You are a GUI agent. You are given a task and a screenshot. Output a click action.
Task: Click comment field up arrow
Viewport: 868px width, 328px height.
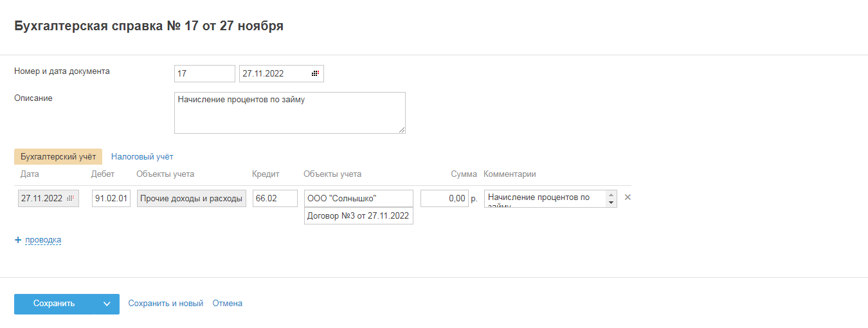[x=611, y=194]
